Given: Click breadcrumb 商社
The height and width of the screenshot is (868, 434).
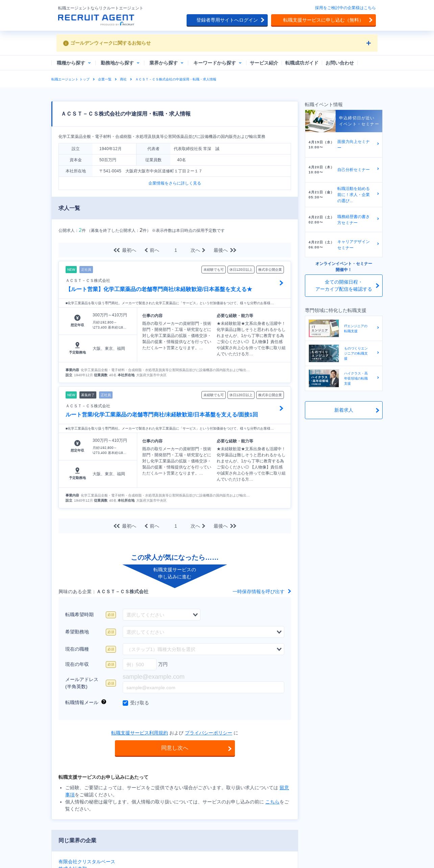Looking at the screenshot, I should 123,79.
